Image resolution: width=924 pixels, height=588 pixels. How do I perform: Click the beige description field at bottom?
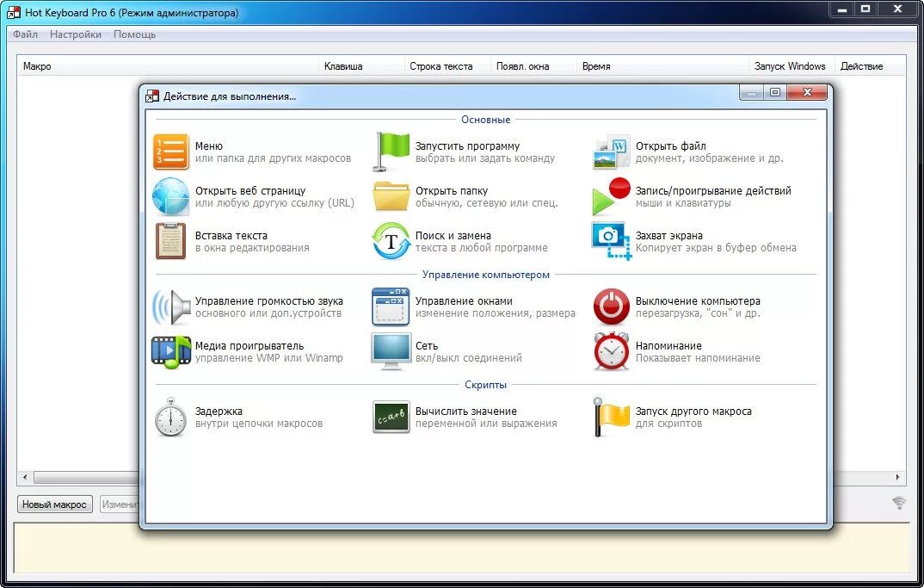click(x=462, y=548)
